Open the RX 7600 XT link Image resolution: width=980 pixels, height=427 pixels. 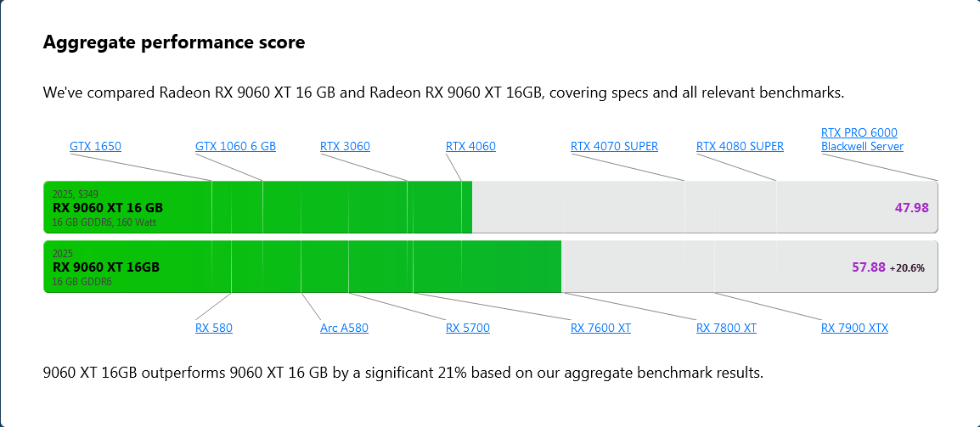(600, 329)
